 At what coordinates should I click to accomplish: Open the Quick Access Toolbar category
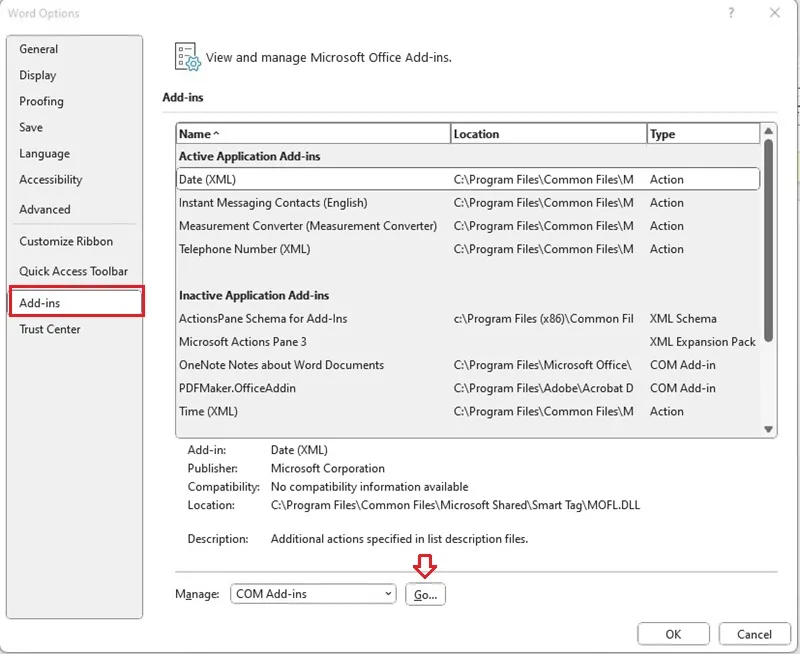pyautogui.click(x=73, y=271)
